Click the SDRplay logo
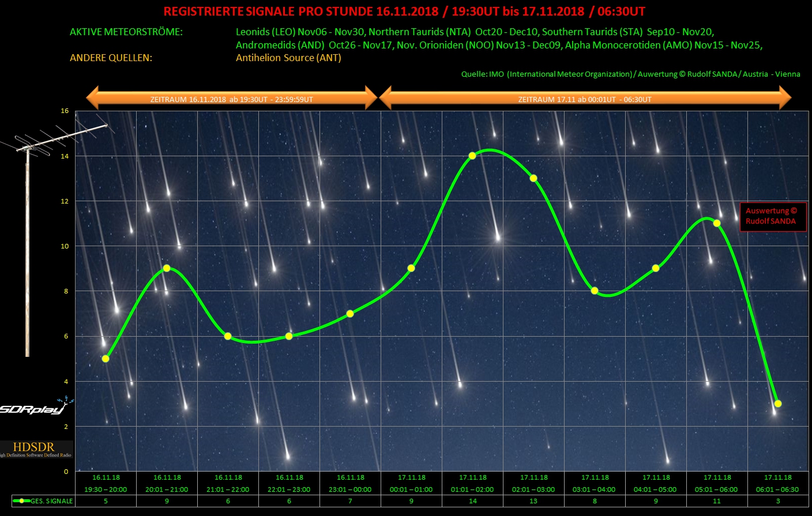812x516 pixels. tap(35, 408)
